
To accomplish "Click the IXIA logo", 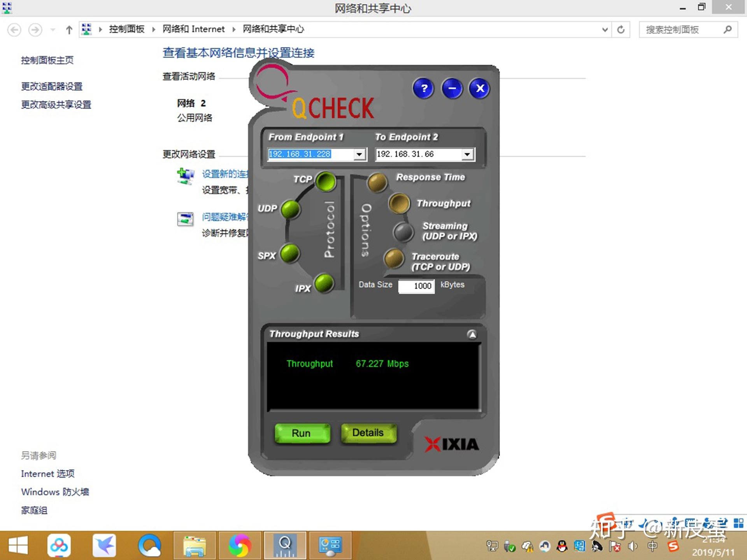I will click(x=452, y=444).
